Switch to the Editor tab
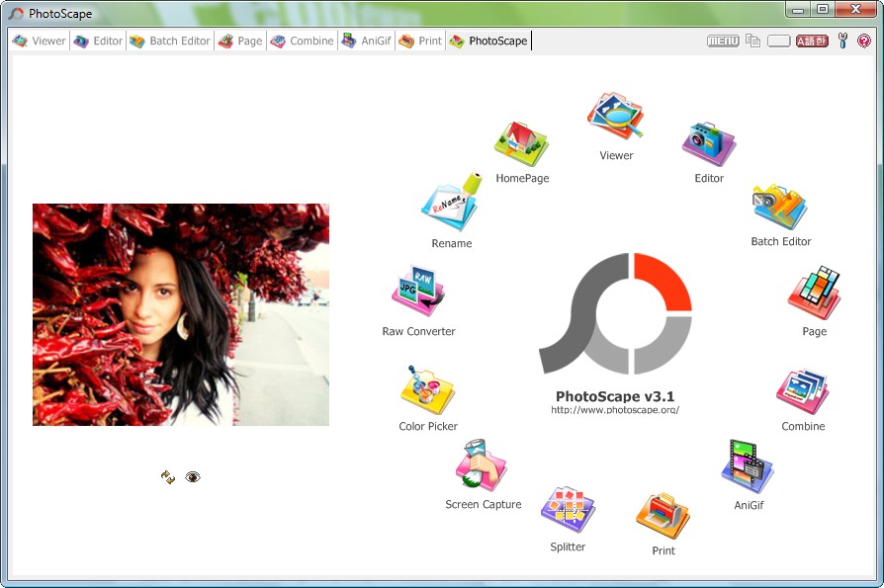 (x=98, y=41)
